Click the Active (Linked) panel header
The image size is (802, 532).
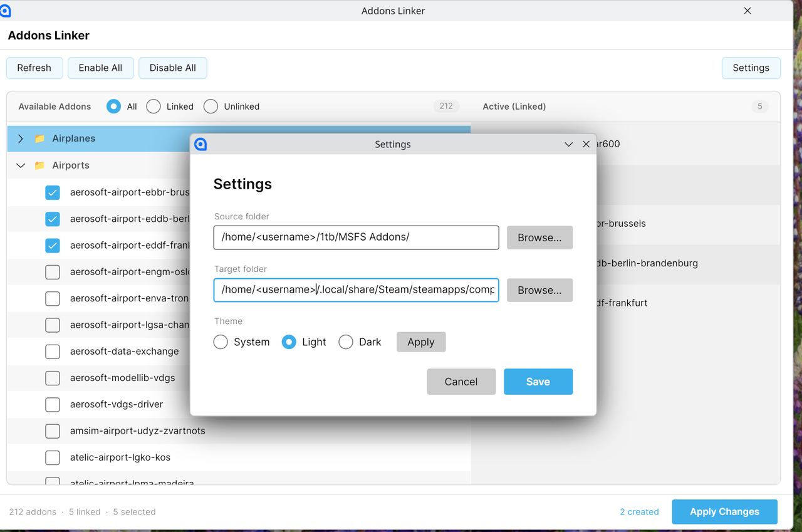point(514,107)
